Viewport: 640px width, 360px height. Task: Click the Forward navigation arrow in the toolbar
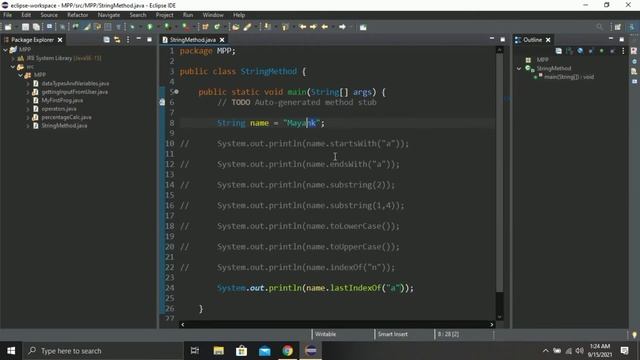342,27
